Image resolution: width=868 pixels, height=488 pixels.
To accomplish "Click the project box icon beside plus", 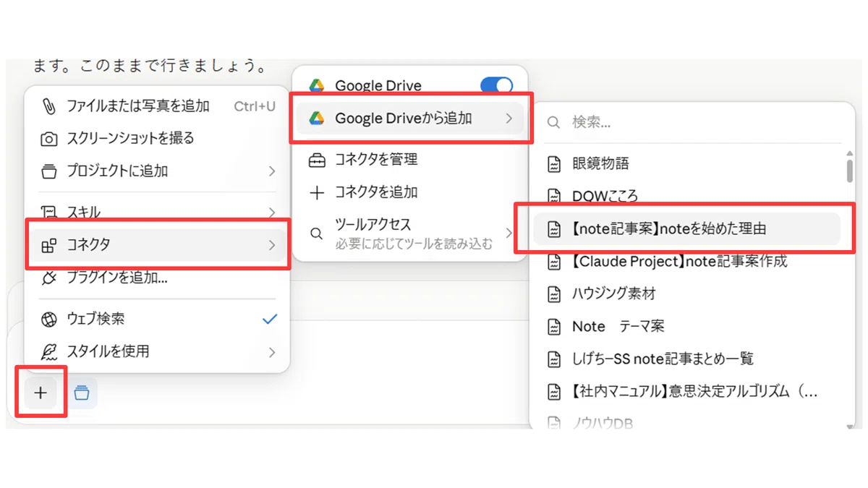I will tap(82, 393).
